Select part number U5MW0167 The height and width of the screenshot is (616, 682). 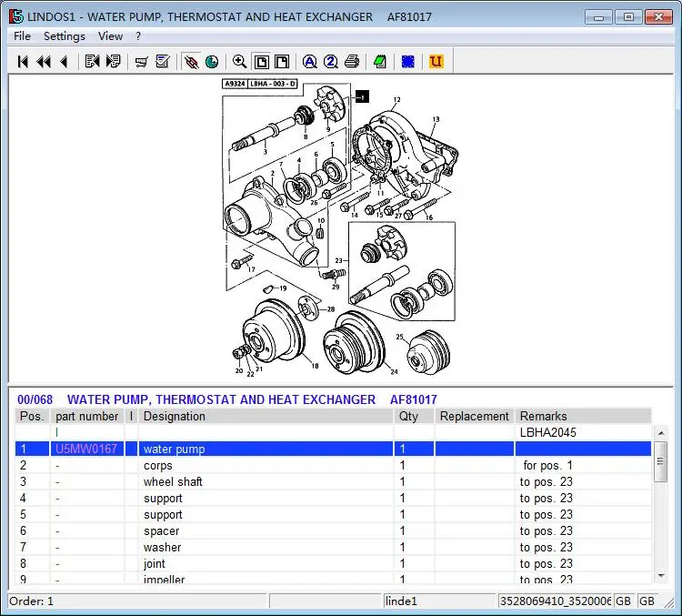pos(86,449)
